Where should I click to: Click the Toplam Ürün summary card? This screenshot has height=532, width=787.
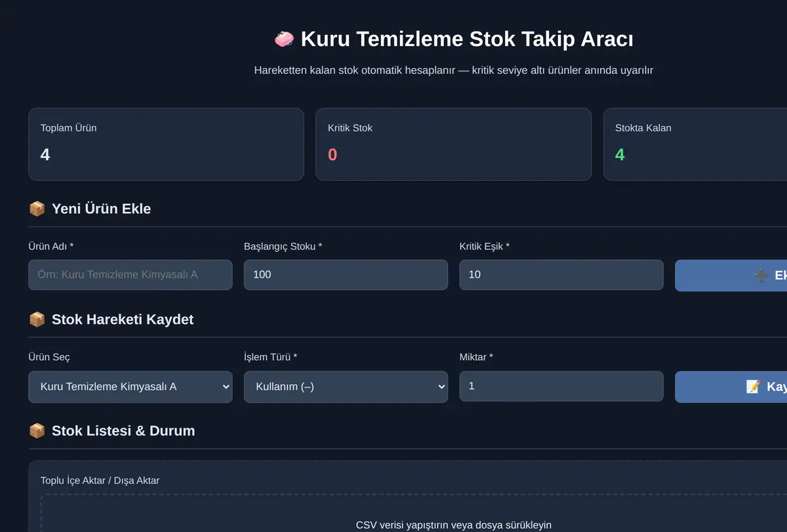(x=166, y=144)
